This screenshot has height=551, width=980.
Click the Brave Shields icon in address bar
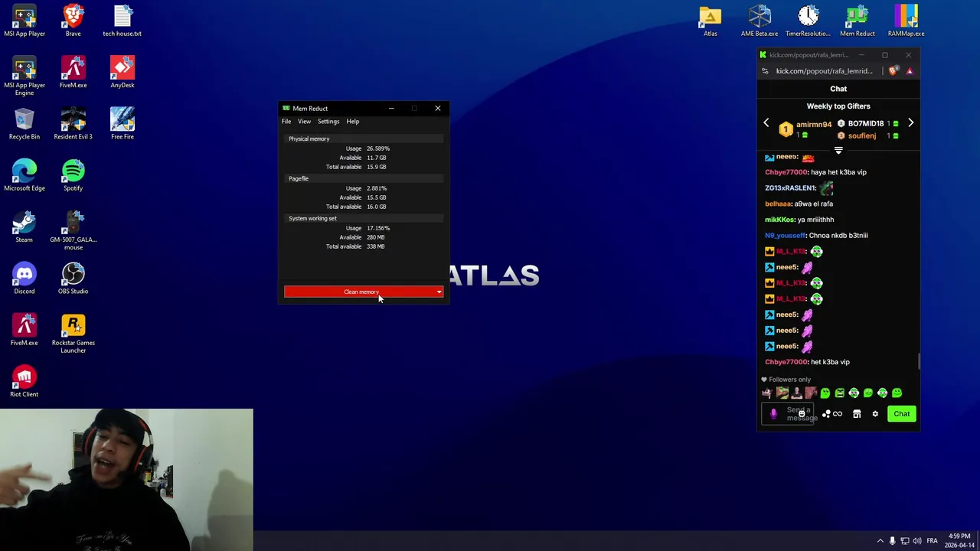tap(893, 71)
